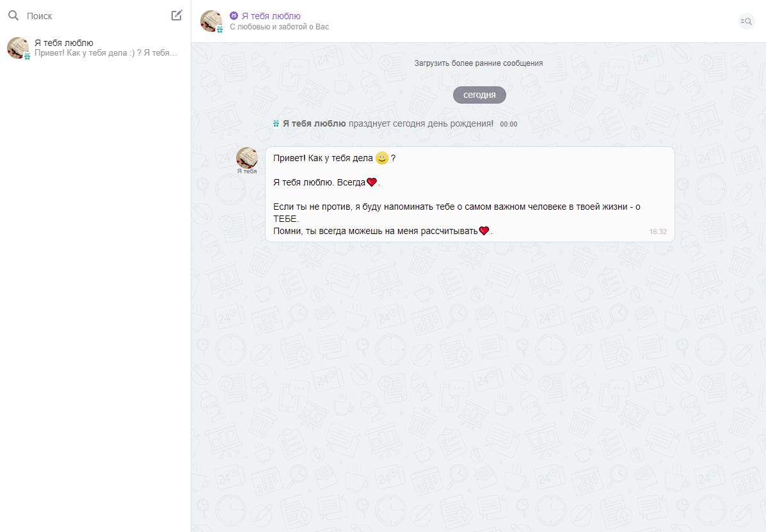Viewport: 766px width, 532px height.
Task: Click Загрузить более ранние сообщения link
Action: [478, 63]
